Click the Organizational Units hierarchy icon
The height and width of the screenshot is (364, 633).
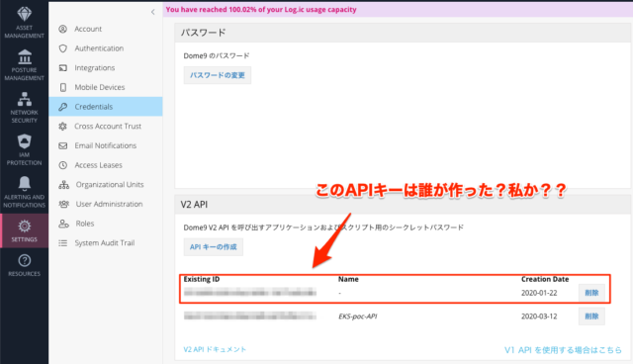point(63,184)
